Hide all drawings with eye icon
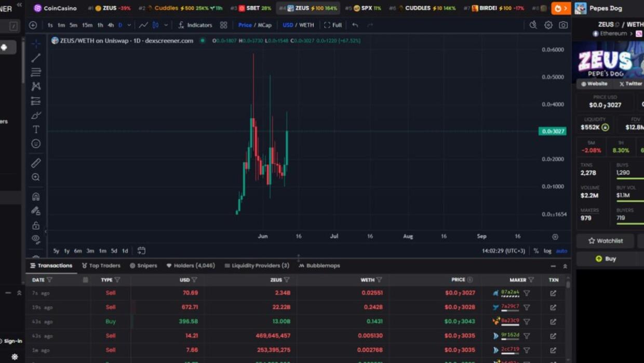Image resolution: width=644 pixels, height=363 pixels. pos(36,239)
